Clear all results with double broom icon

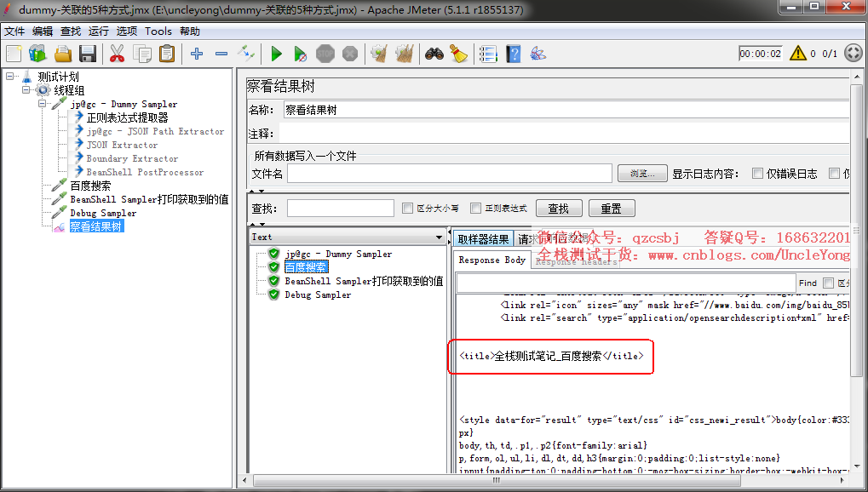coord(405,54)
